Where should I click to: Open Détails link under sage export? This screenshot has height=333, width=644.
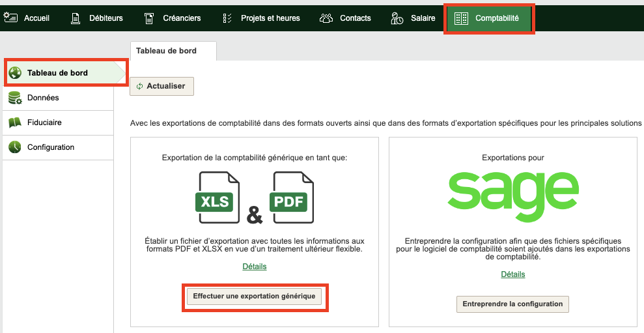513,274
